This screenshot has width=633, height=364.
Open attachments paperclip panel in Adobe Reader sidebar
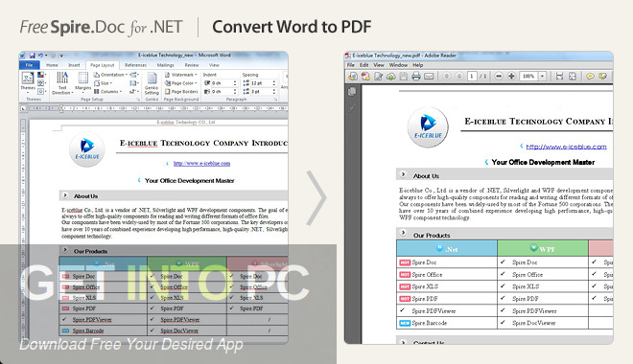click(352, 107)
